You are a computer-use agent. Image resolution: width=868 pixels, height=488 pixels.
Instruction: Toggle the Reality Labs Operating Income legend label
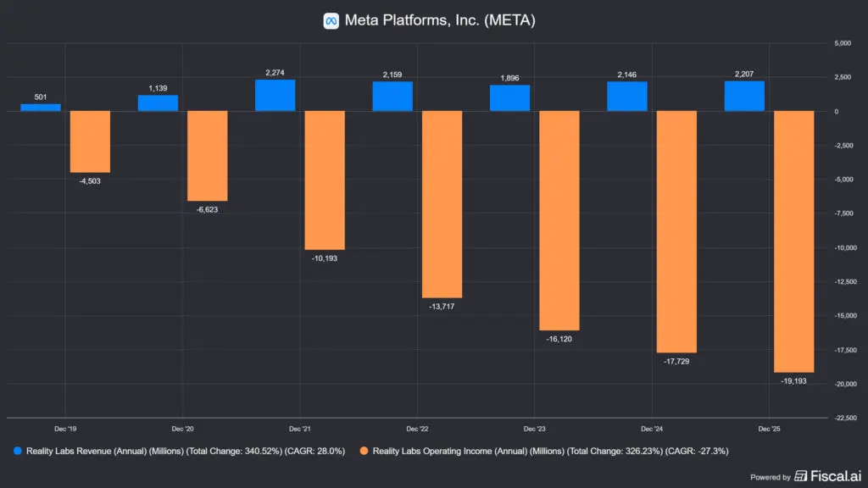pyautogui.click(x=550, y=451)
